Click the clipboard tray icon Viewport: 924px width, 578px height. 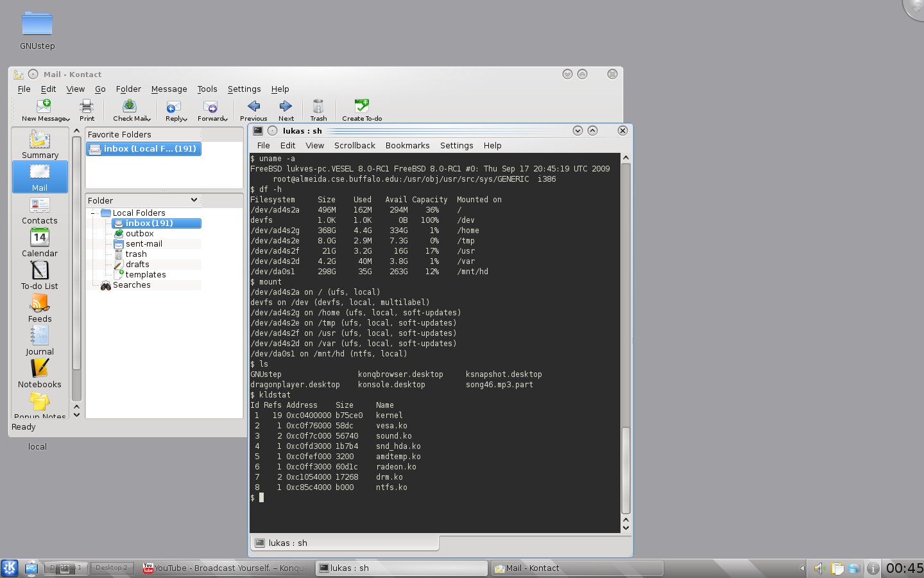[837, 568]
